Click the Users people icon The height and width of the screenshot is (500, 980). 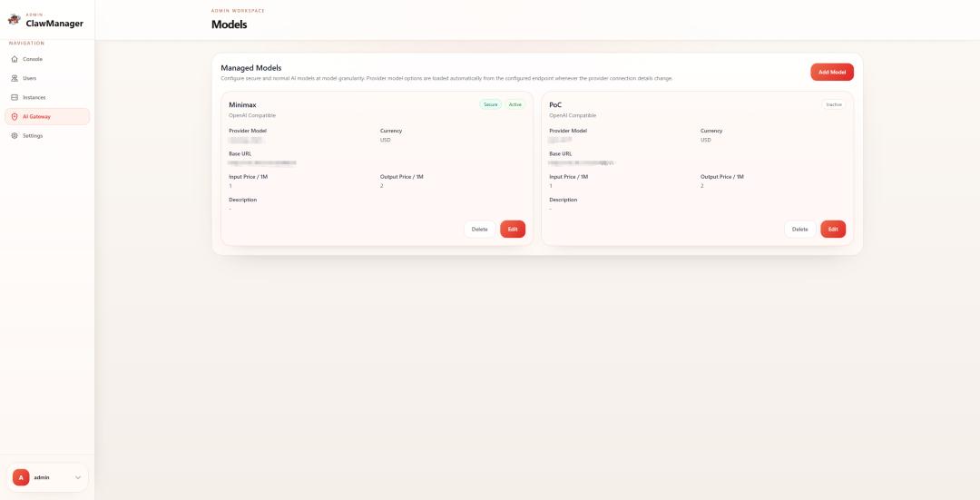(x=15, y=78)
